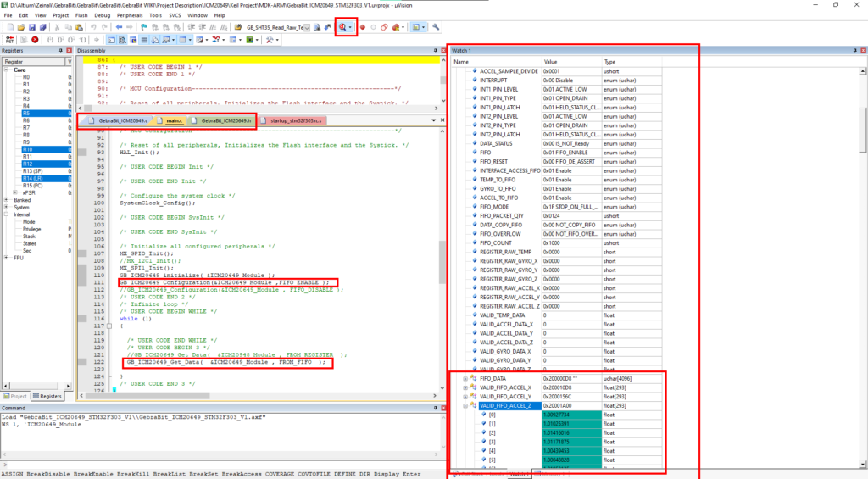Click the Open file folder icon
Image resolution: width=868 pixels, height=479 pixels.
tap(20, 27)
